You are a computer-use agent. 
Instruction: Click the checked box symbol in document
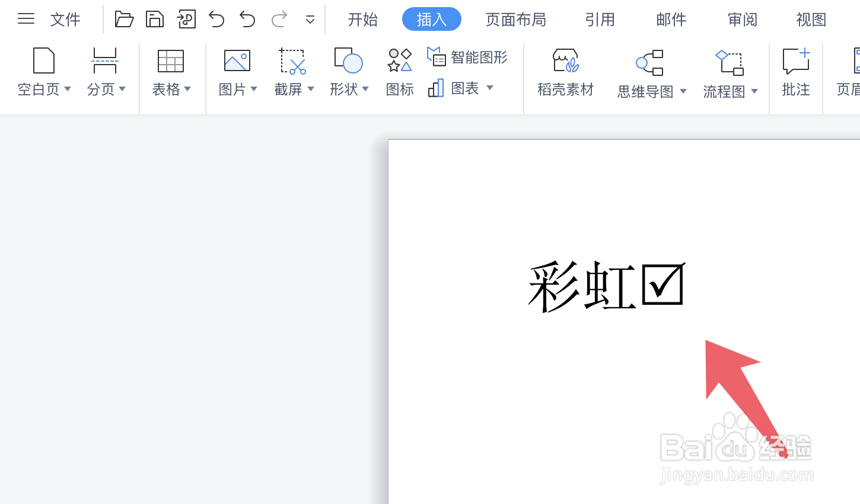click(663, 285)
